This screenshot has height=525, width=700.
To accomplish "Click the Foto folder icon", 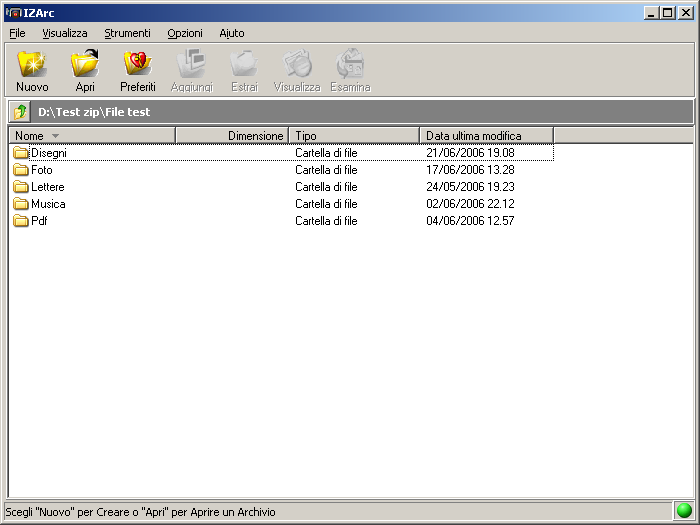I will pos(21,170).
